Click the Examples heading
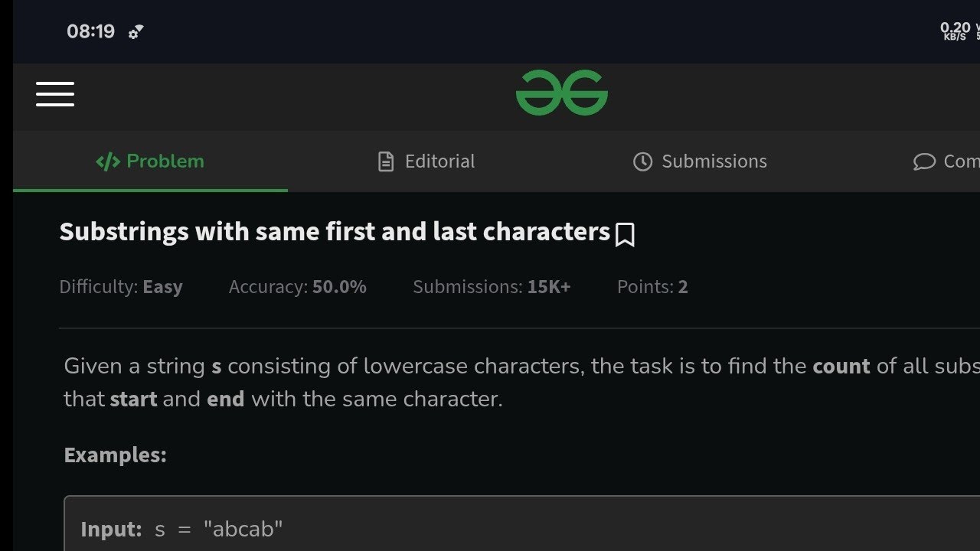980x551 pixels. pos(115,455)
